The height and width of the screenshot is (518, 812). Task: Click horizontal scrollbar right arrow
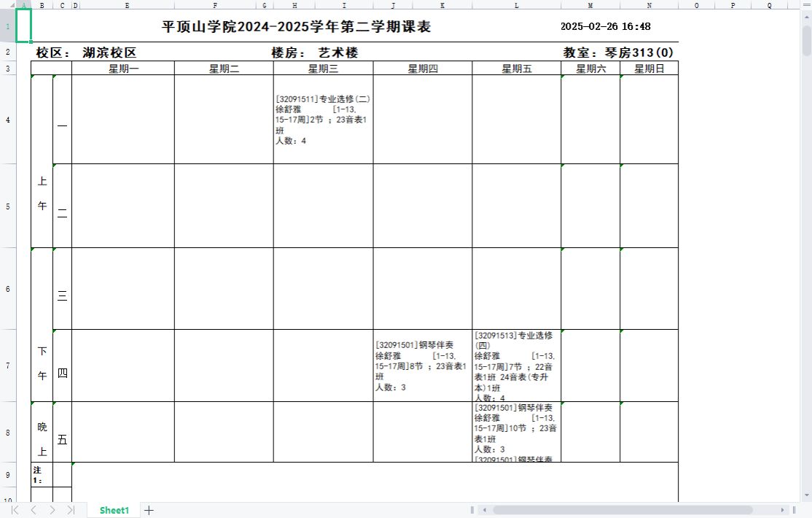pyautogui.click(x=783, y=510)
